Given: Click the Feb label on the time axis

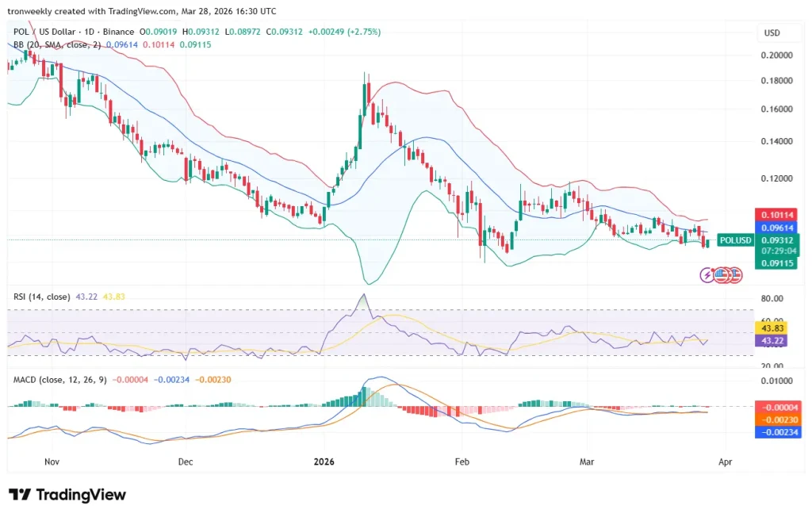Looking at the screenshot, I should coord(462,461).
